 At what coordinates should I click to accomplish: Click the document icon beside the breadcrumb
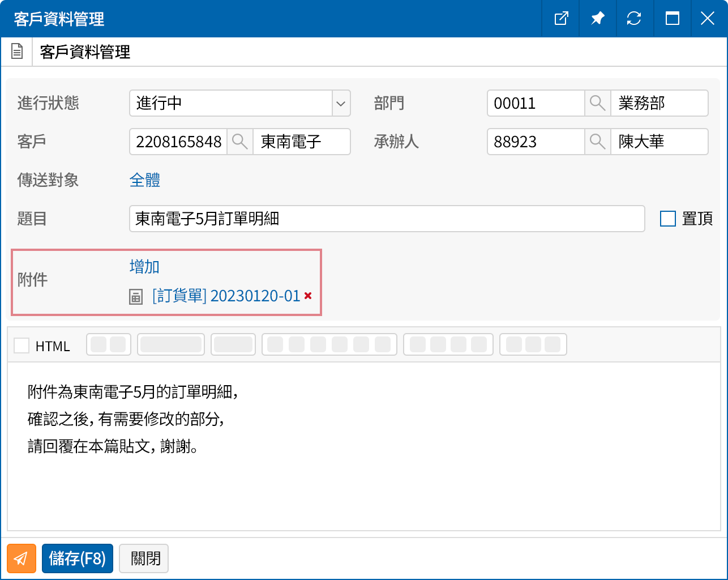click(16, 51)
